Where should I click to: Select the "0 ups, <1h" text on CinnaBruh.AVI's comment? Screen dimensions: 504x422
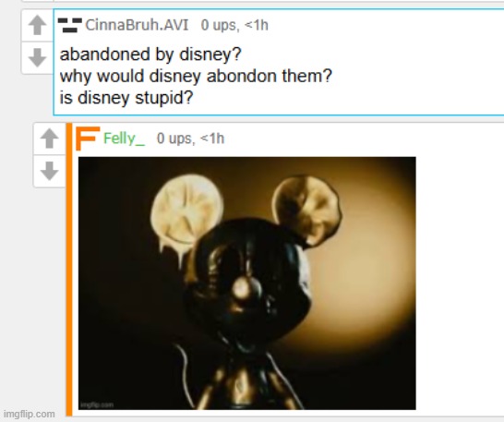(x=234, y=25)
